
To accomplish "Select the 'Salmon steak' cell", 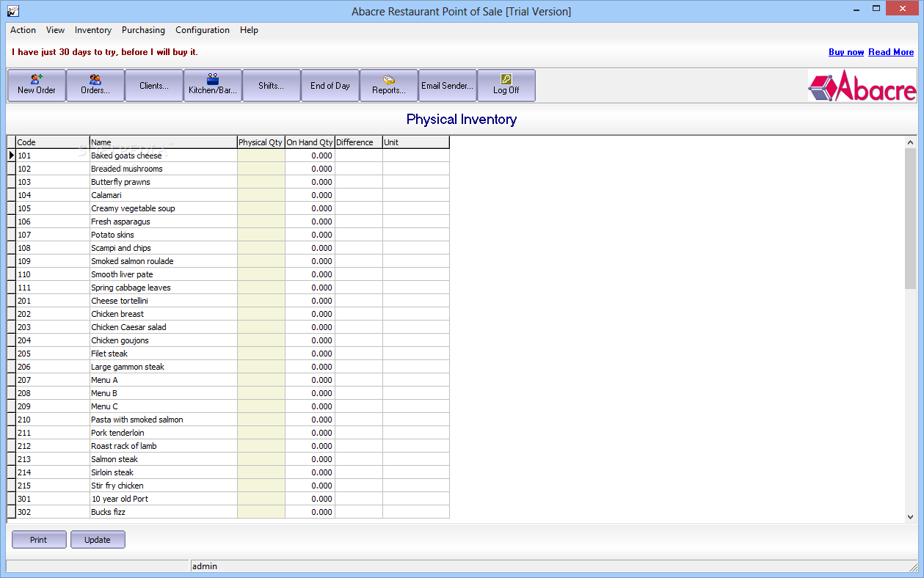I will [164, 459].
